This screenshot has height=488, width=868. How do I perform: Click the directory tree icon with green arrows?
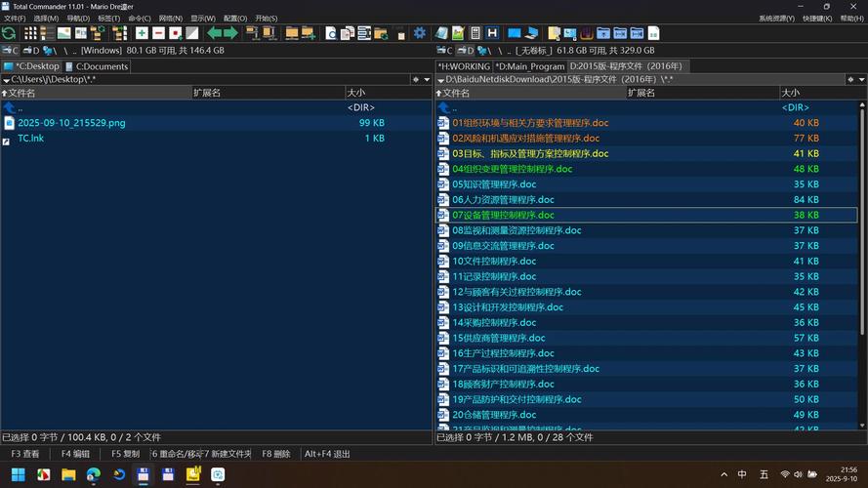98,33
